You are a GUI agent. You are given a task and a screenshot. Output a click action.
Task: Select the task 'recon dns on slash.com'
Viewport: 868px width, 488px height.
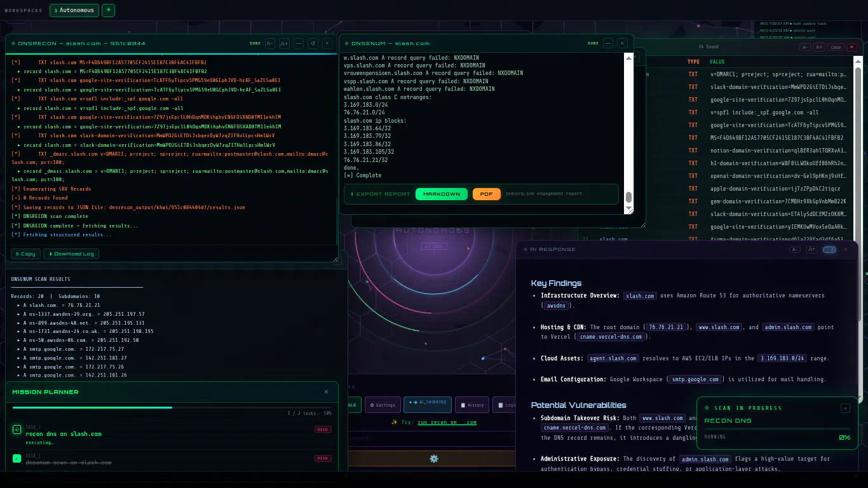tap(64, 434)
